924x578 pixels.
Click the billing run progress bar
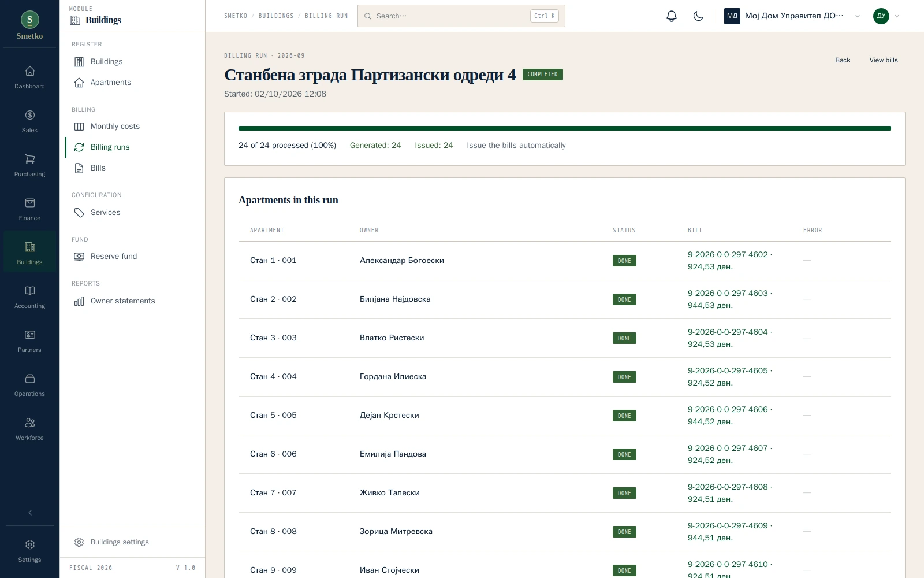(565, 128)
